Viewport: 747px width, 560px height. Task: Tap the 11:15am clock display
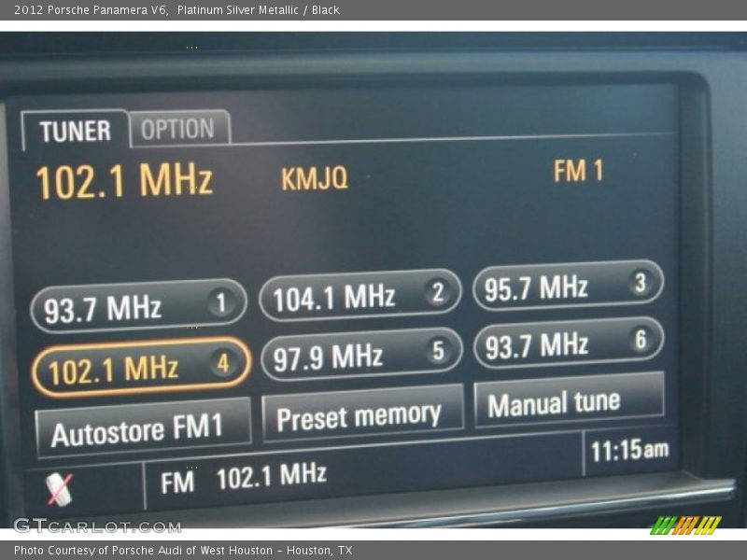(629, 450)
